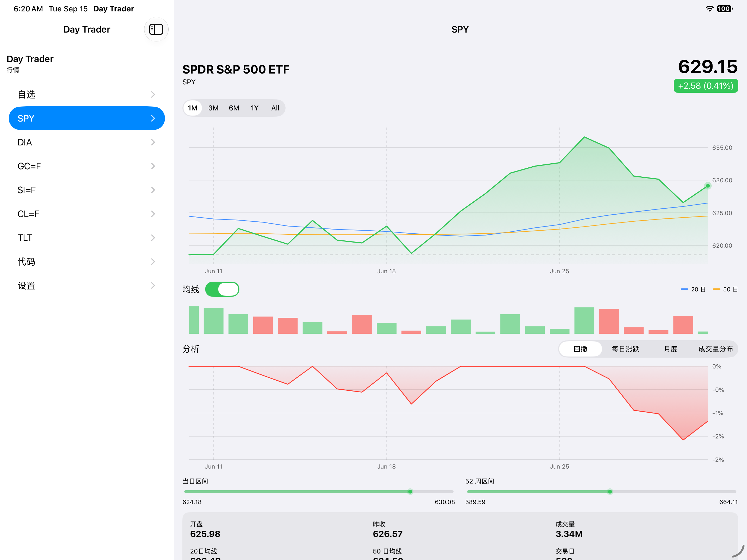The image size is (747, 560).
Task: Tap the 52-week high value 664.11
Action: coord(729,502)
